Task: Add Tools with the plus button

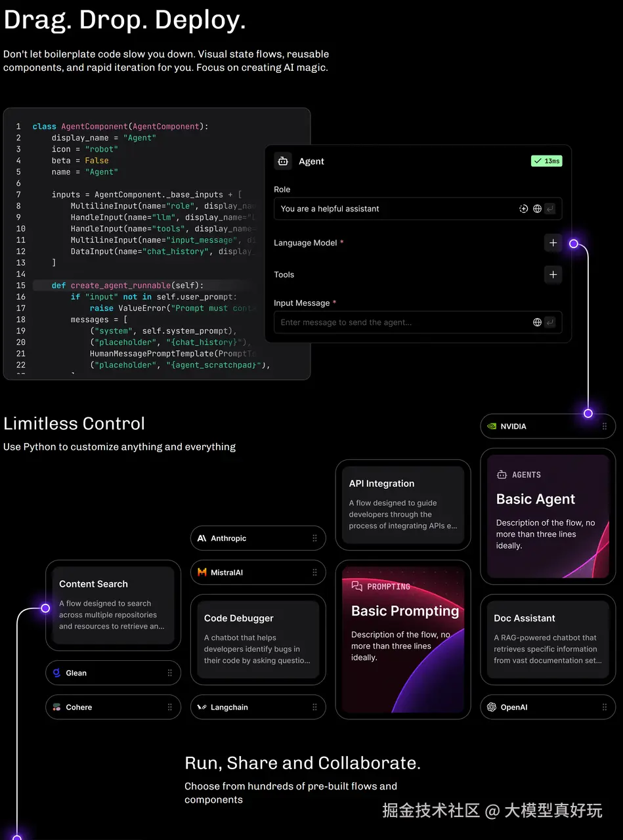Action: (553, 274)
